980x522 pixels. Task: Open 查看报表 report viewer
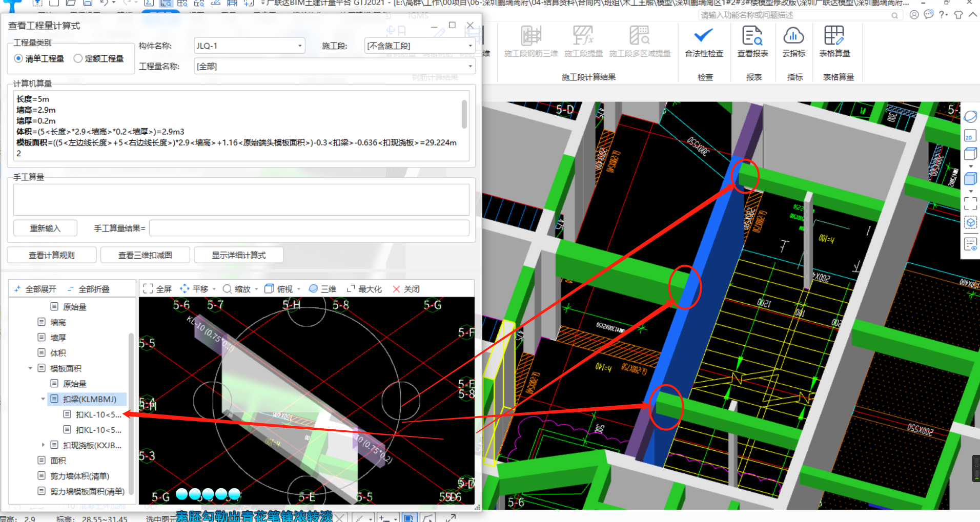point(752,42)
